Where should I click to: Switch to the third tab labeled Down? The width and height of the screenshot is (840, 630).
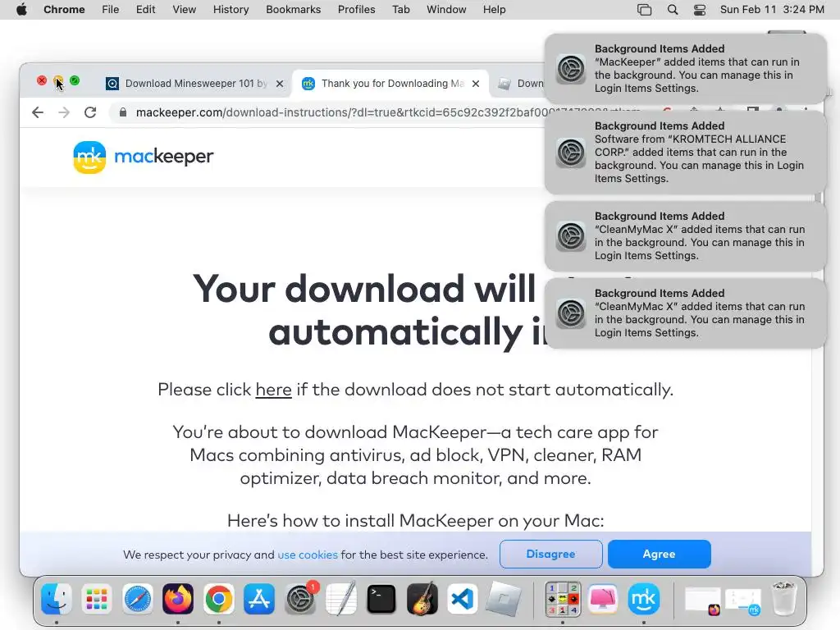(x=518, y=84)
